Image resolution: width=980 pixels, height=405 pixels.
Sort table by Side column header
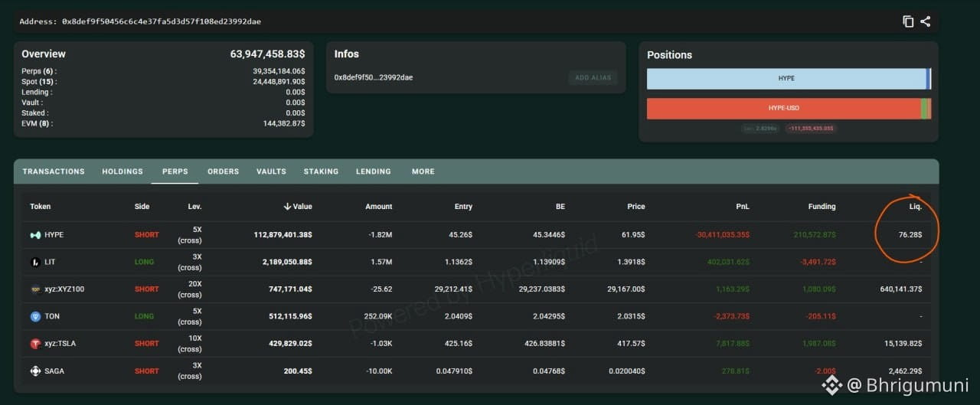(142, 207)
